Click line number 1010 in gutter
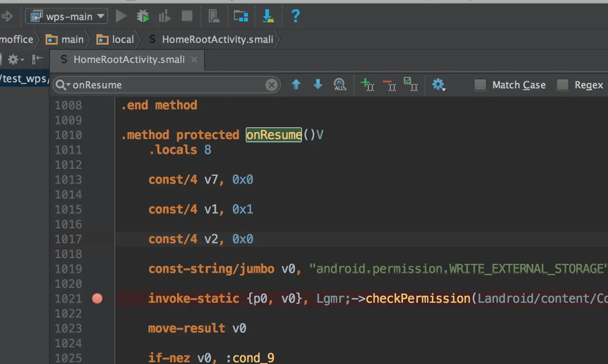Viewport: 608px width, 364px height. coord(68,135)
